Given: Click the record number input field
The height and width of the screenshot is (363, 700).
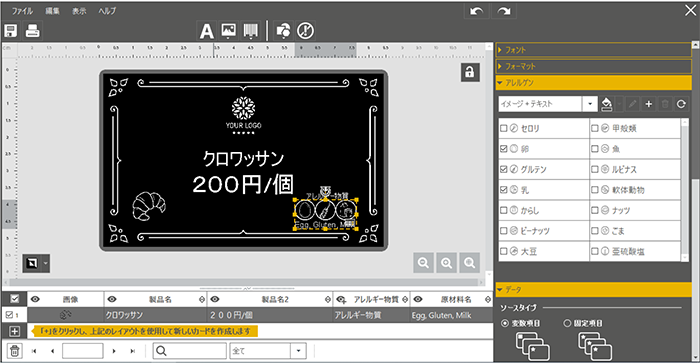Looking at the screenshot, I should (83, 351).
